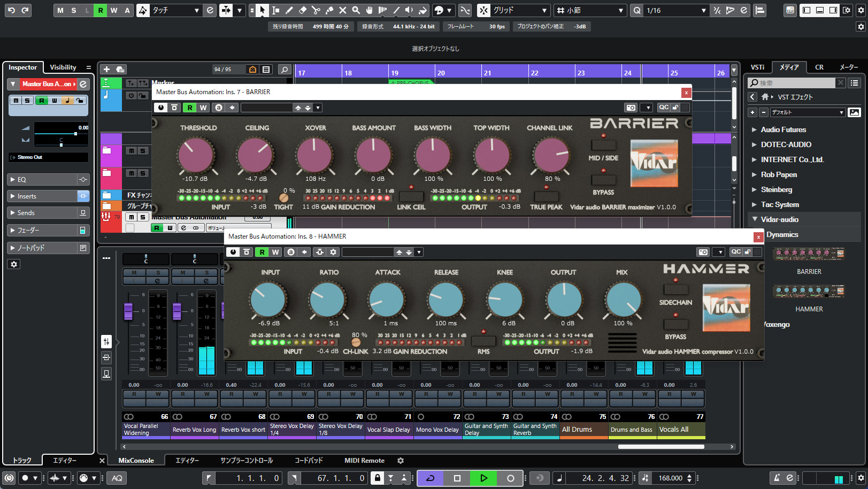
Task: Click channel 66 volume fader handle
Action: pyautogui.click(x=128, y=311)
